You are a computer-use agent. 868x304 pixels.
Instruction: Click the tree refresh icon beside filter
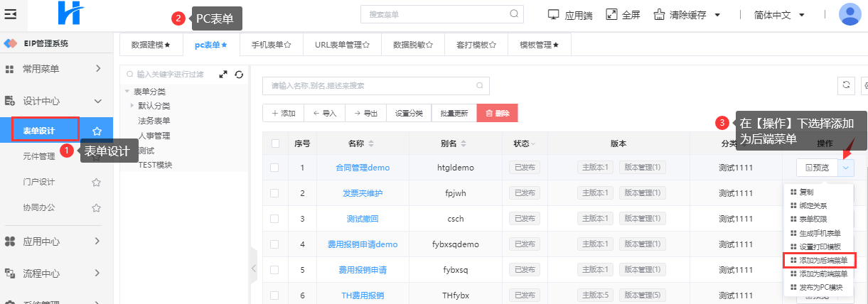coord(239,74)
